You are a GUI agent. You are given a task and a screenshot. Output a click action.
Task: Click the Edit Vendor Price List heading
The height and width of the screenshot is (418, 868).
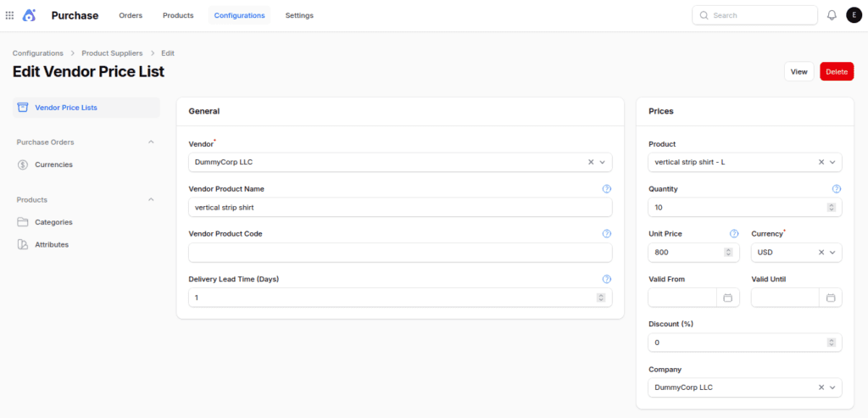coord(88,72)
